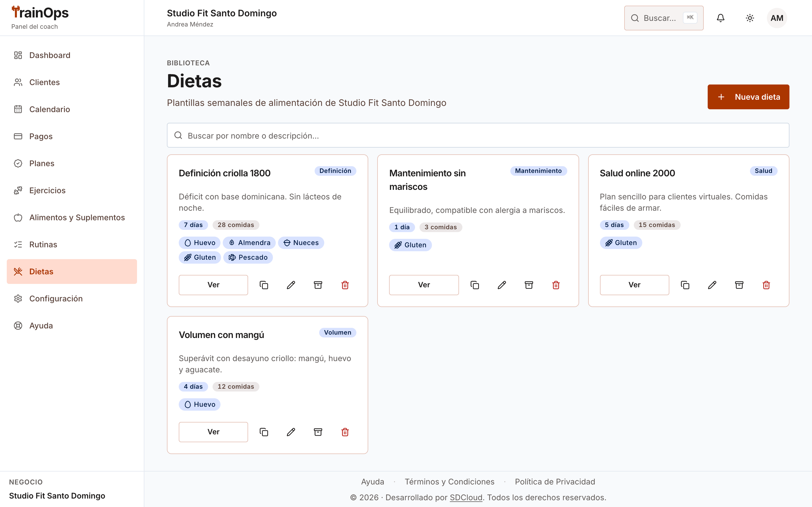Focus the diet name search field
Screen dimensions: 812x507
pos(478,135)
